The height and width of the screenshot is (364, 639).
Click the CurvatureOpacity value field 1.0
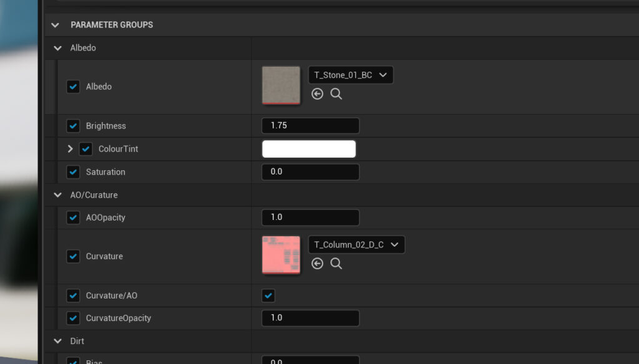pyautogui.click(x=311, y=318)
